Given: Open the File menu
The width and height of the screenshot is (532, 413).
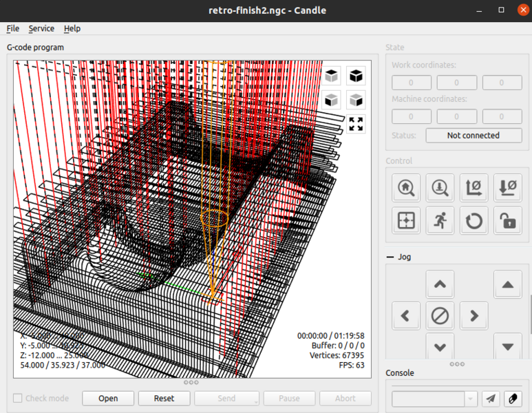Looking at the screenshot, I should (x=13, y=28).
